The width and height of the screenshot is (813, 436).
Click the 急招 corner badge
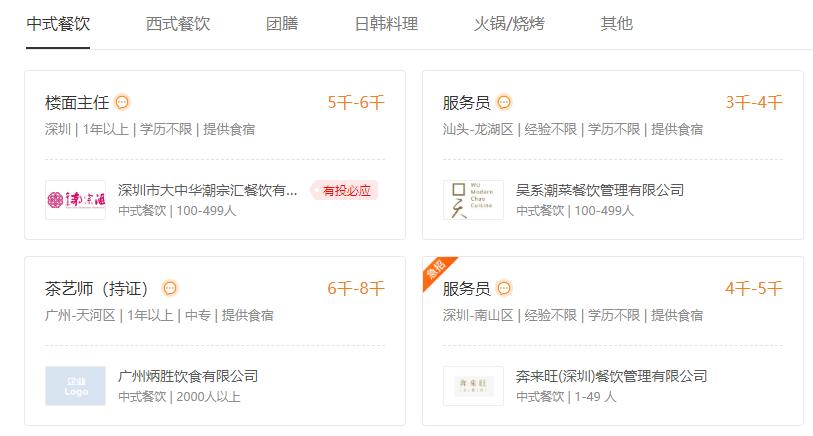(436, 270)
